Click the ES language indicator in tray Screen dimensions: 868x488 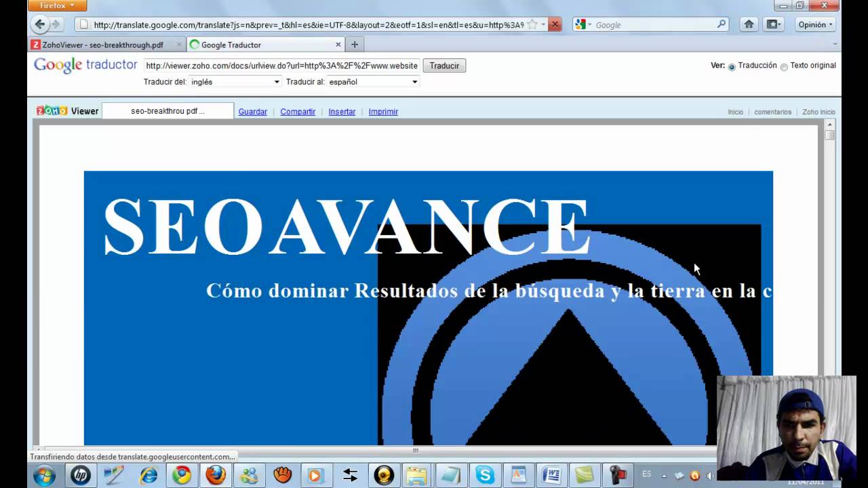[646, 474]
